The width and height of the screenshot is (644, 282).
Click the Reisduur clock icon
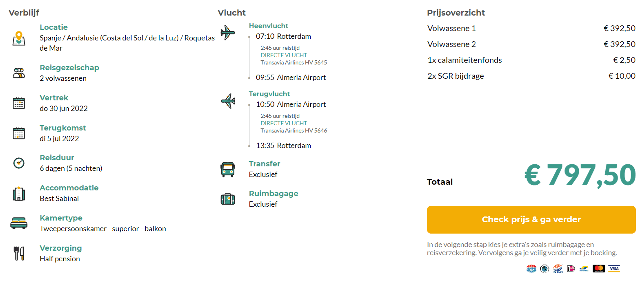19,163
